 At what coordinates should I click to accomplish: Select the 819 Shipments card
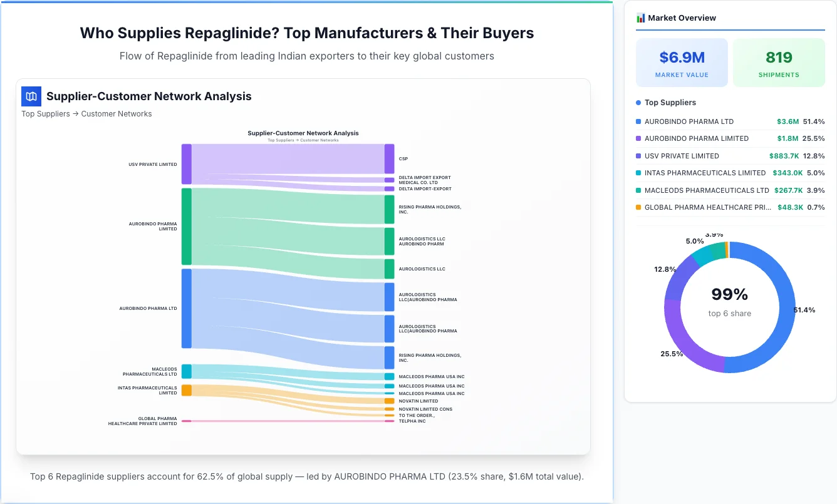point(779,62)
